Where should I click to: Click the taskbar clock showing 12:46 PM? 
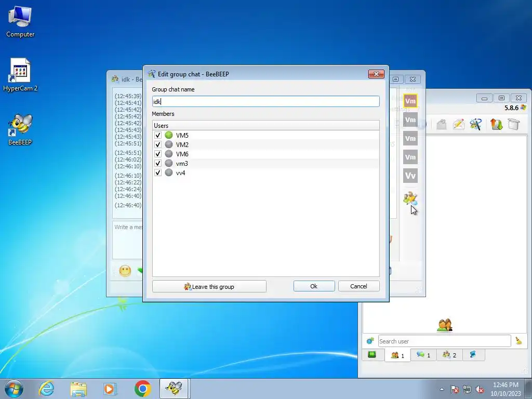[x=506, y=389]
